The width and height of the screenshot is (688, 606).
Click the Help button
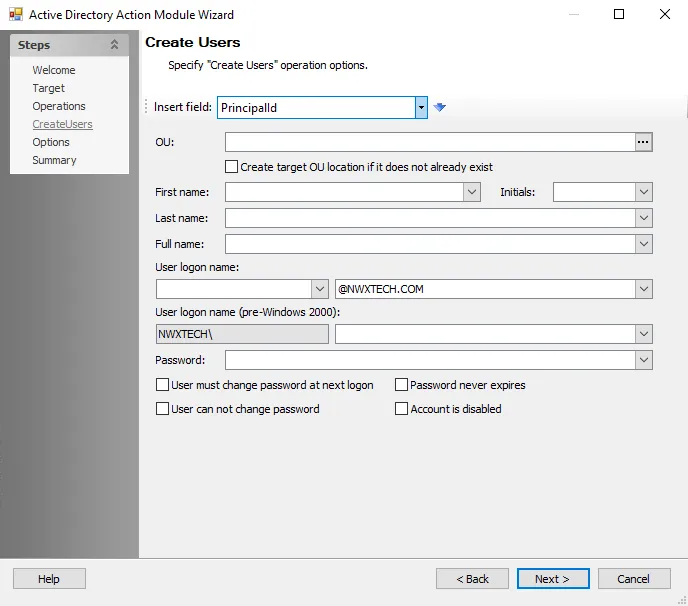[49, 579]
